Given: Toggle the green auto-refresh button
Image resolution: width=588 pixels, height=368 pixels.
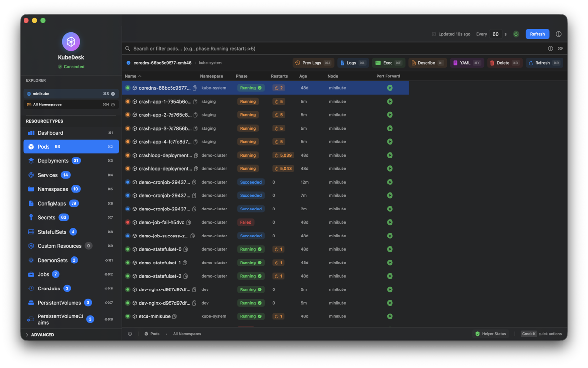Looking at the screenshot, I should tap(516, 34).
